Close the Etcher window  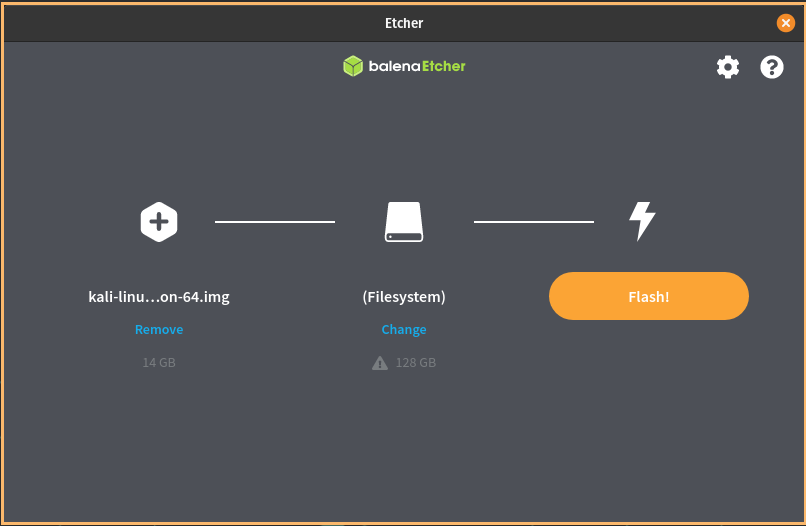[786, 23]
